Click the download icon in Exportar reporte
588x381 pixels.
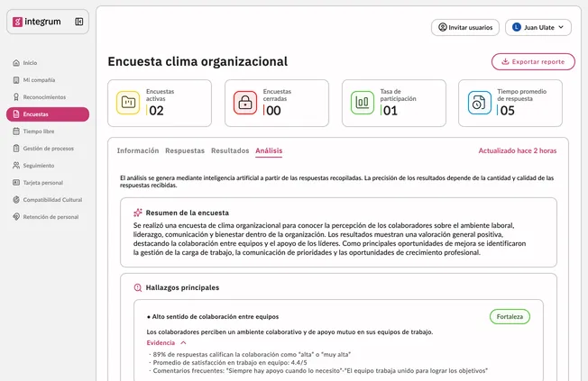505,62
